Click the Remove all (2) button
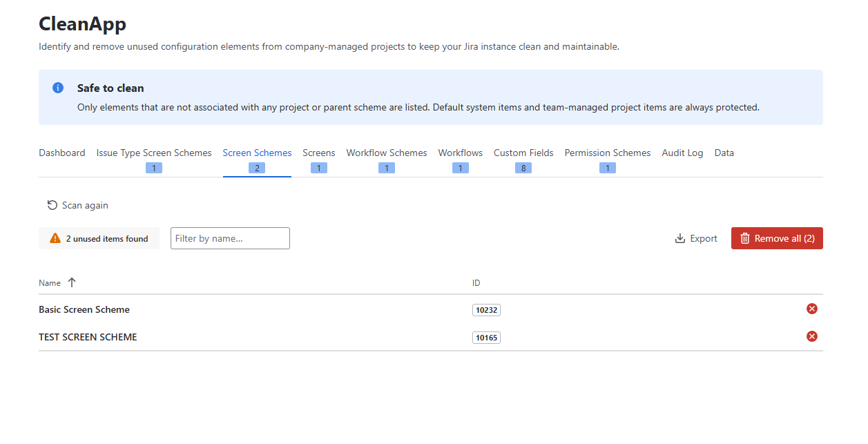The image size is (868, 444). (x=776, y=238)
